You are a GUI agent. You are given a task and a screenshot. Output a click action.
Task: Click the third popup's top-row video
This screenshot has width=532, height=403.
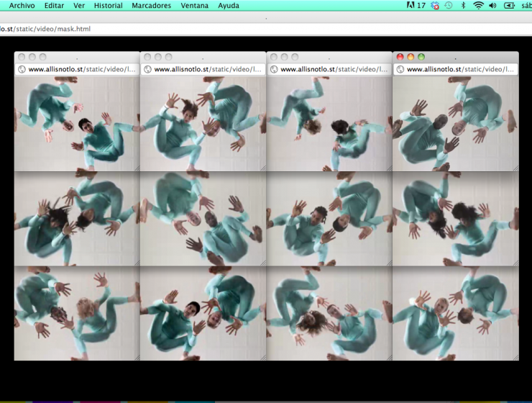(329, 124)
